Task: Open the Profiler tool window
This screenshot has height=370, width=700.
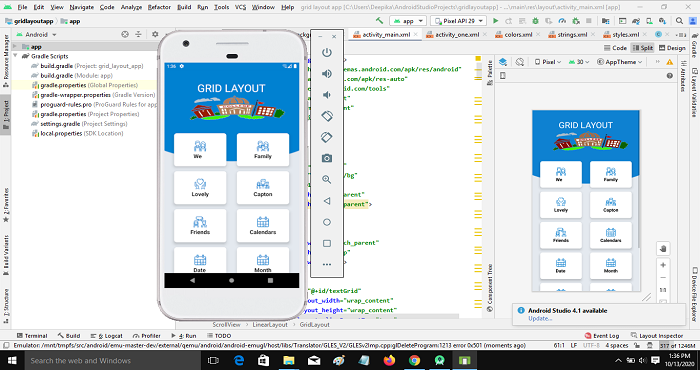Action: [x=146, y=336]
